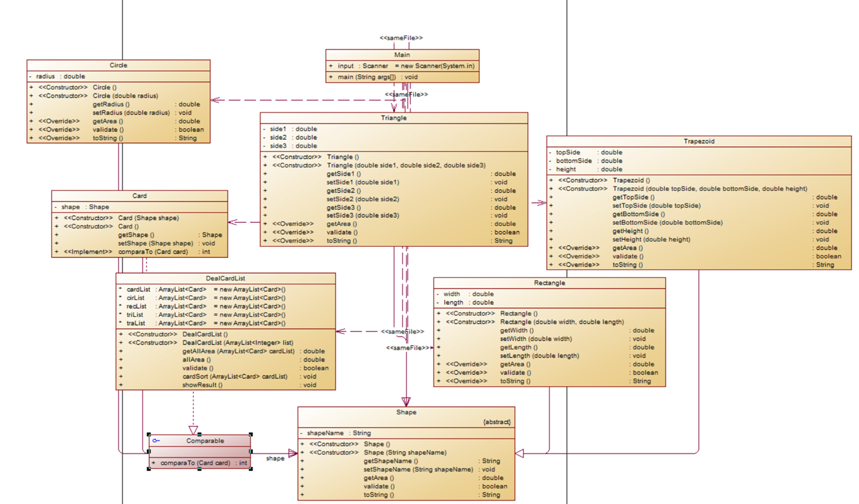Click the generalization arrowhead above Shape
859x504 pixels.
[x=406, y=402]
